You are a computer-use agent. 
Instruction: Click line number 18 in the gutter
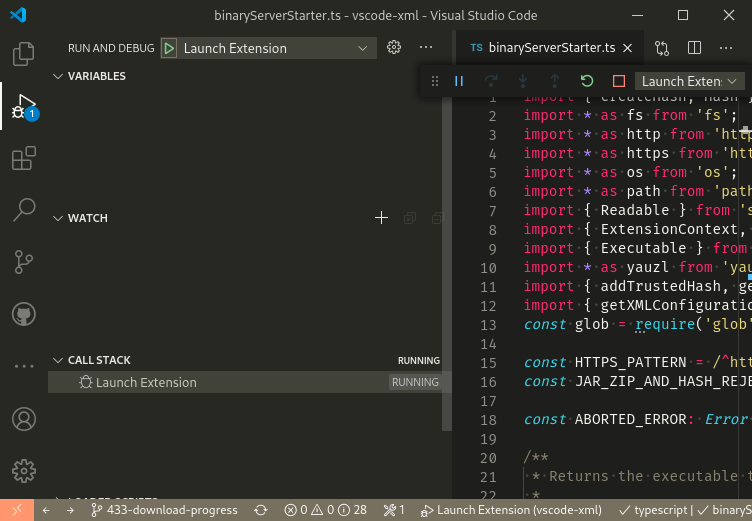point(488,420)
